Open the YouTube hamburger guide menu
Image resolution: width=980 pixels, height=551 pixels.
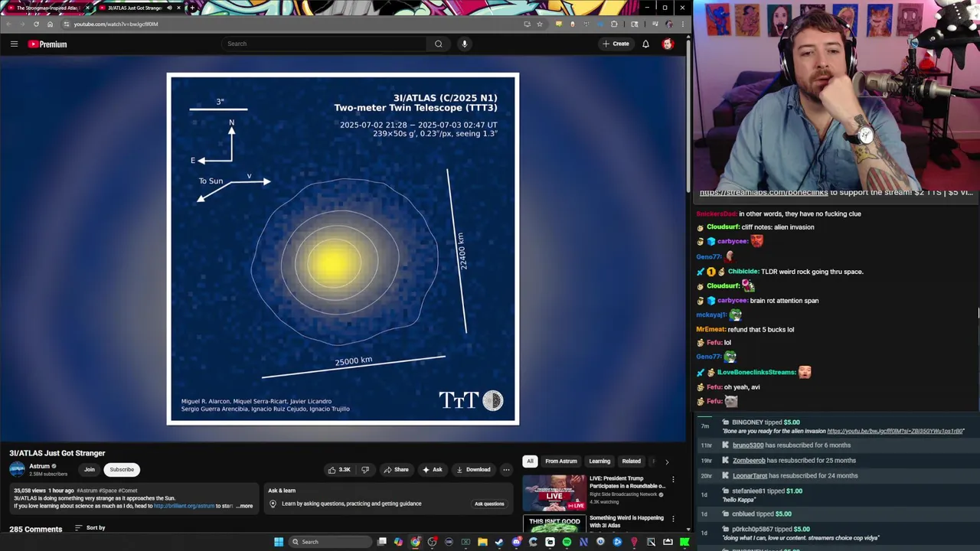[x=14, y=44]
